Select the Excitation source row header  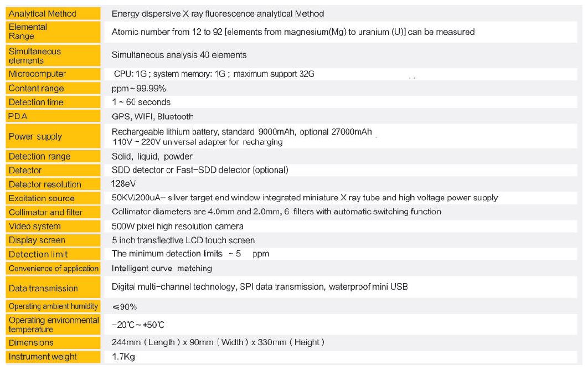[42, 198]
